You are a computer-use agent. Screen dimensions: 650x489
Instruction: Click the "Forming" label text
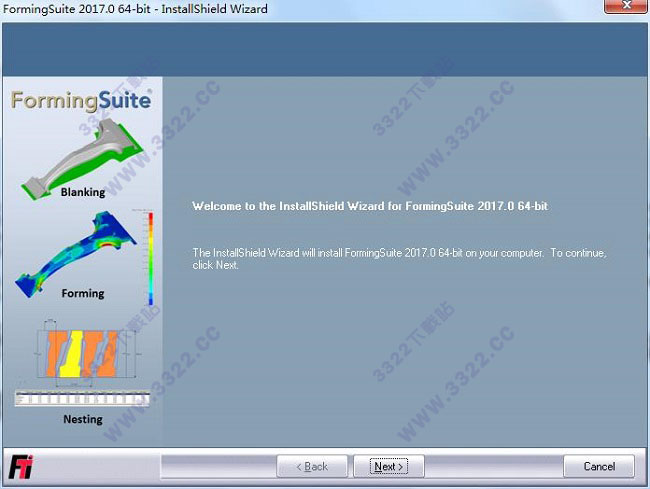[83, 293]
